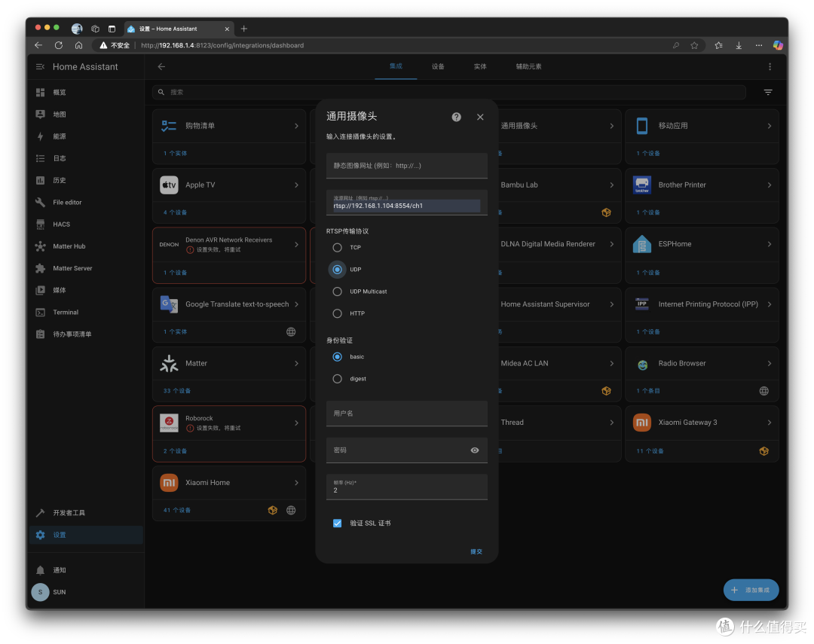Click the 帧率 (Hz) input field
Image resolution: width=814 pixels, height=644 pixels.
[x=406, y=487]
